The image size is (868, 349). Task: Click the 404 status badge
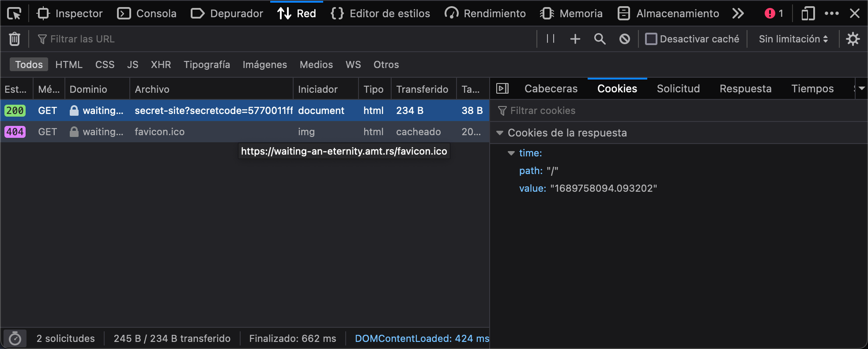pos(15,132)
